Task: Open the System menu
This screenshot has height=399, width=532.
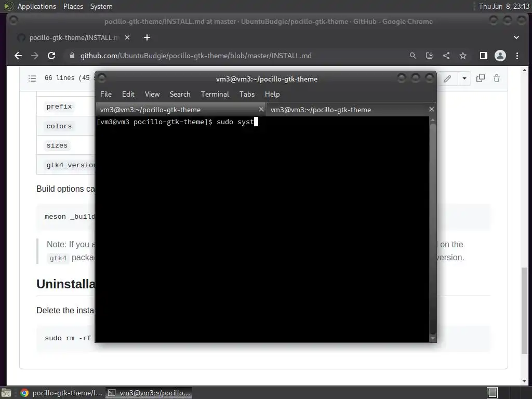Action: tap(101, 6)
